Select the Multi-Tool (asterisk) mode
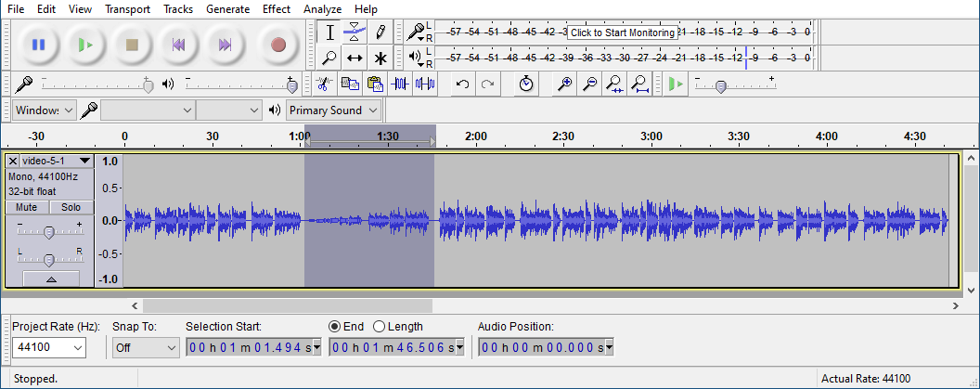The image size is (980, 389). click(x=380, y=58)
